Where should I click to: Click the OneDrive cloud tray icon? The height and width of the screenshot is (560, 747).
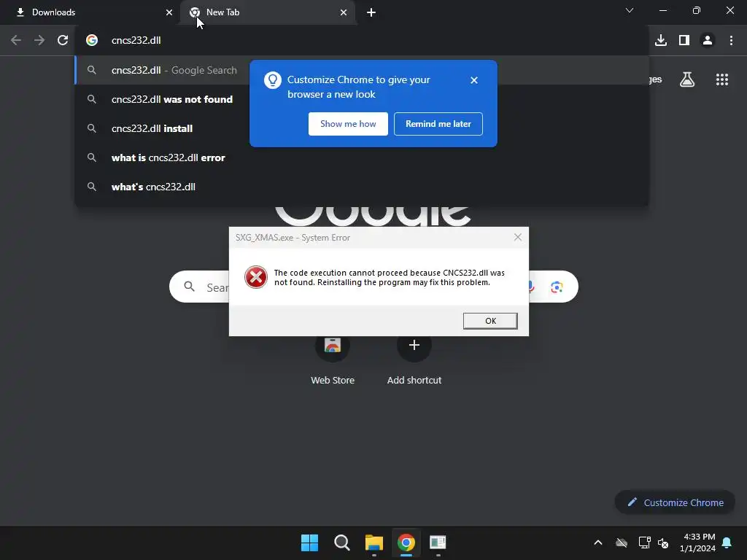pos(622,542)
